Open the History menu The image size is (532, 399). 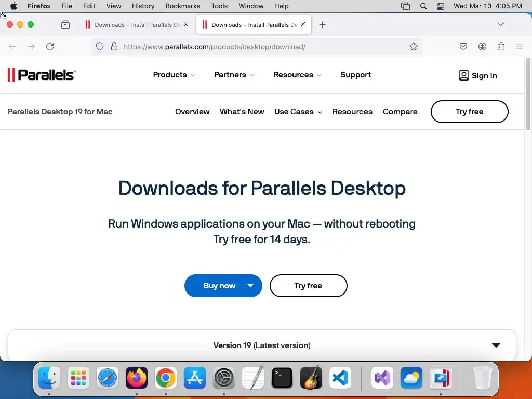[x=143, y=6]
